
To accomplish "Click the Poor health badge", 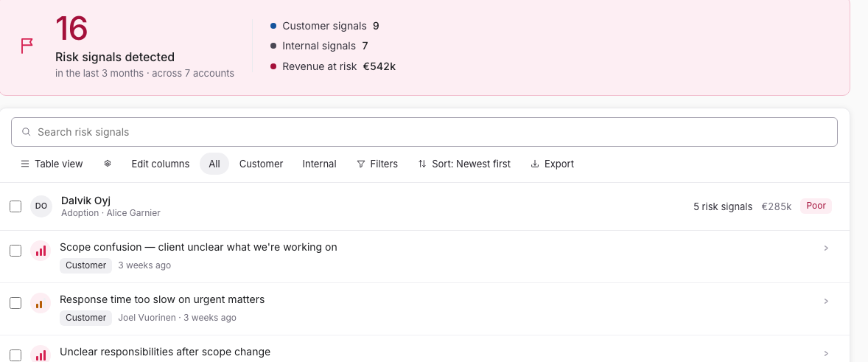I will (x=816, y=206).
